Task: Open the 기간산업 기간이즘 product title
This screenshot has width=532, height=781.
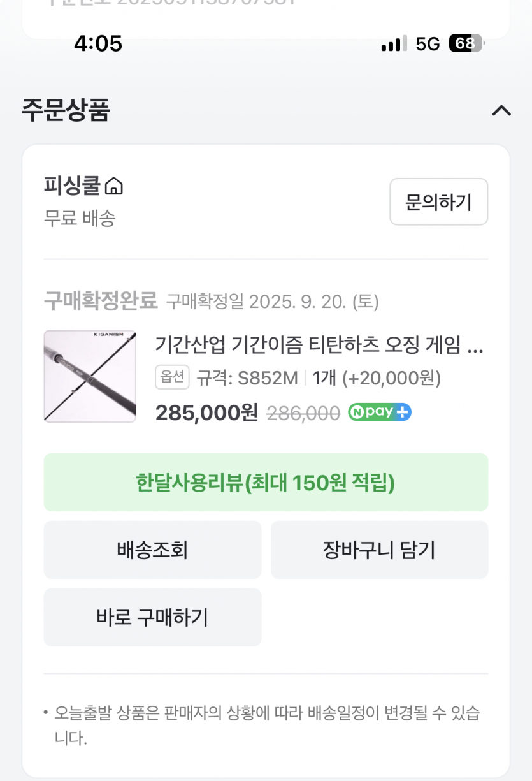Action: point(319,346)
